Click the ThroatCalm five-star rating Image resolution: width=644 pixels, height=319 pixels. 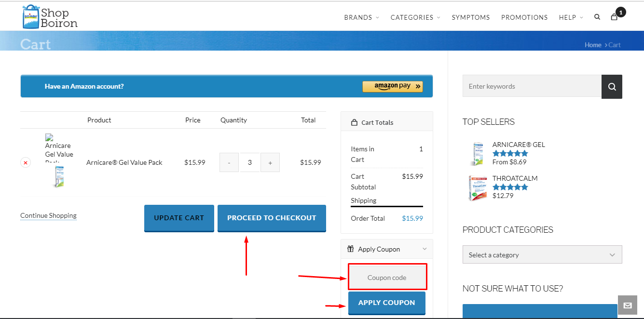[x=510, y=187]
